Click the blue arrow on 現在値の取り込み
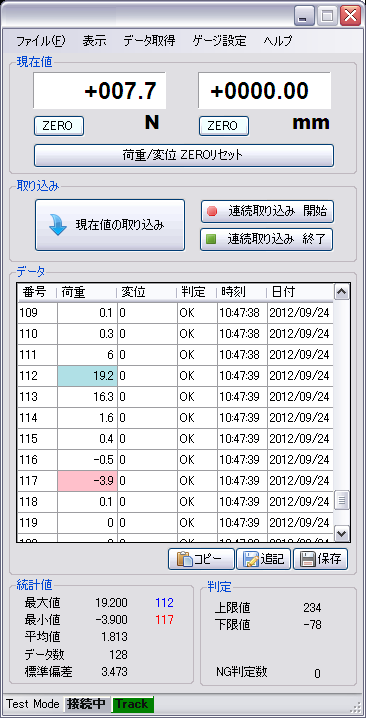Screen dimensions: 366x718 coord(58,225)
